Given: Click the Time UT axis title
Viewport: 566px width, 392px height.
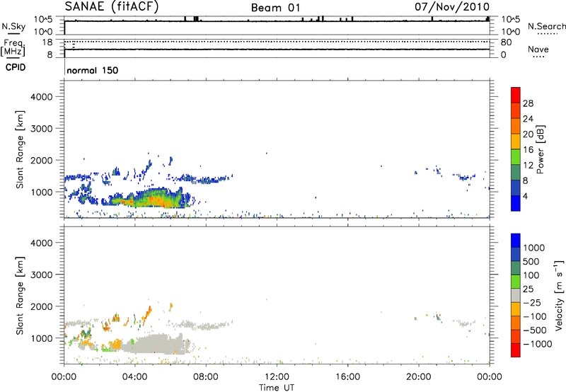Looking at the screenshot, I should [x=277, y=388].
